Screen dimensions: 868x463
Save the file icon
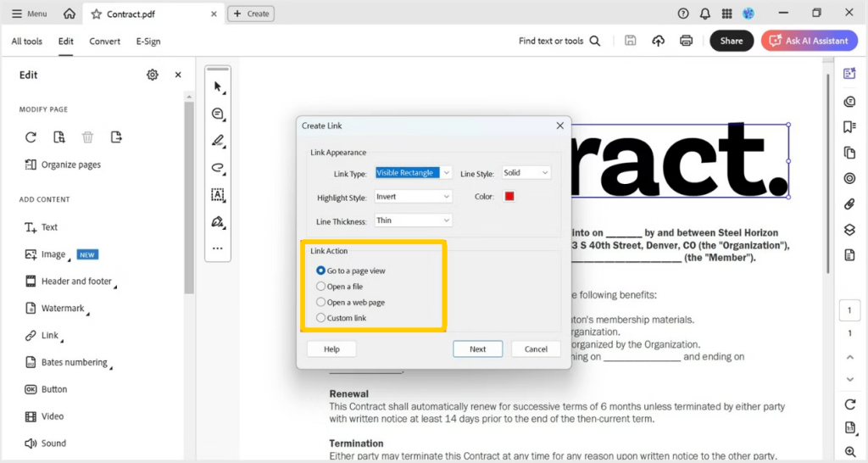630,41
